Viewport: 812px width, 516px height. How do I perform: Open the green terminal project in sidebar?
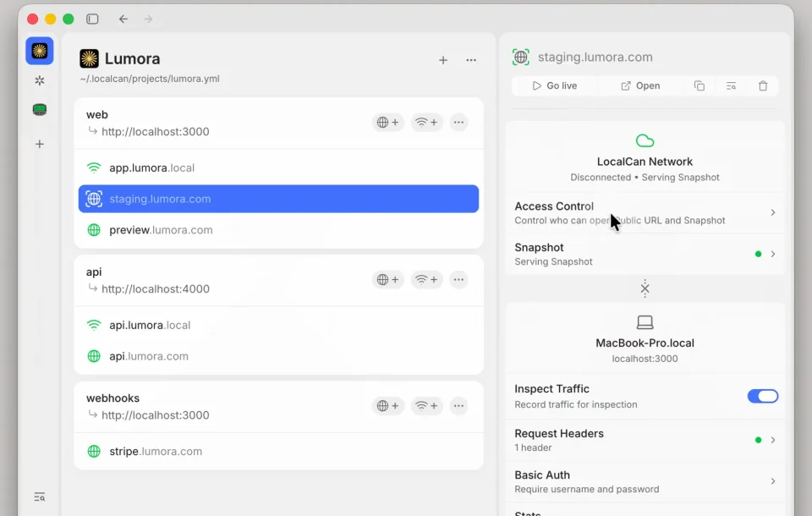pyautogui.click(x=40, y=109)
